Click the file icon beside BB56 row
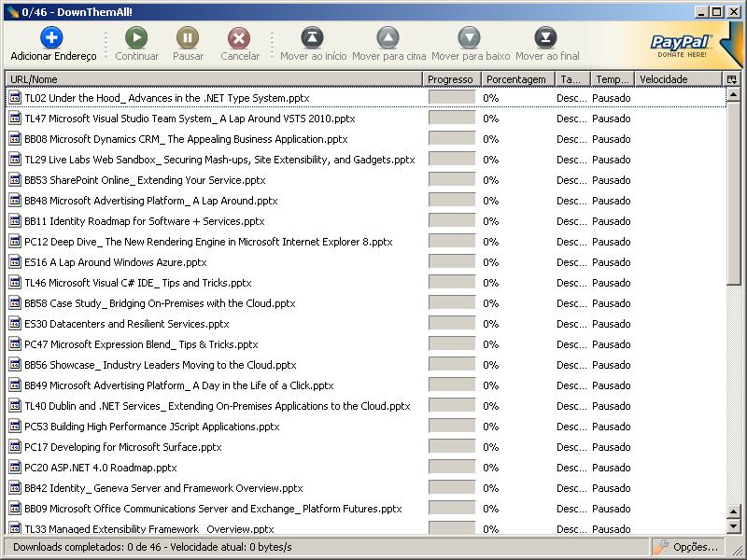 coord(15,364)
